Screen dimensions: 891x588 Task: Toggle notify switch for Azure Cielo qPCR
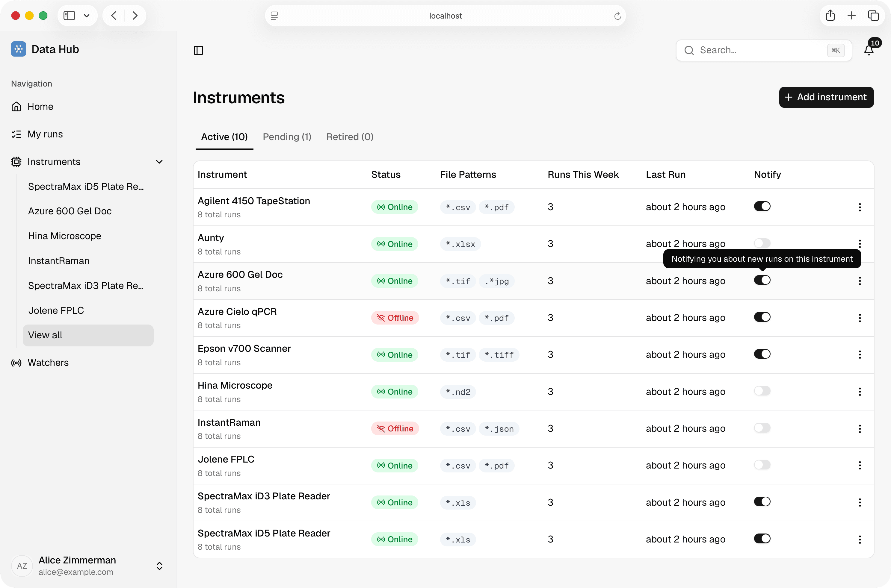click(x=762, y=317)
